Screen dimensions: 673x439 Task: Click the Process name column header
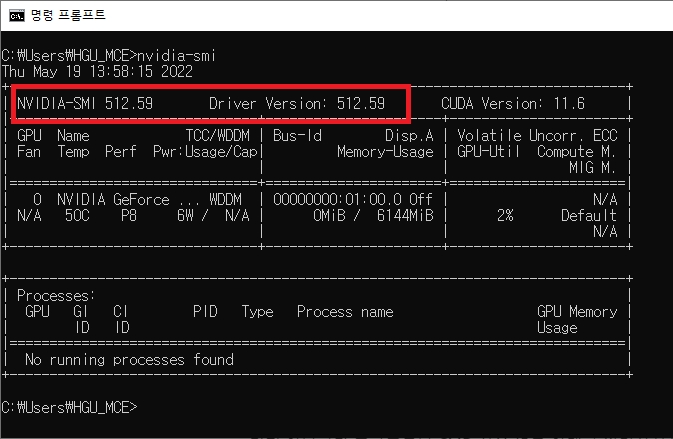pyautogui.click(x=345, y=311)
